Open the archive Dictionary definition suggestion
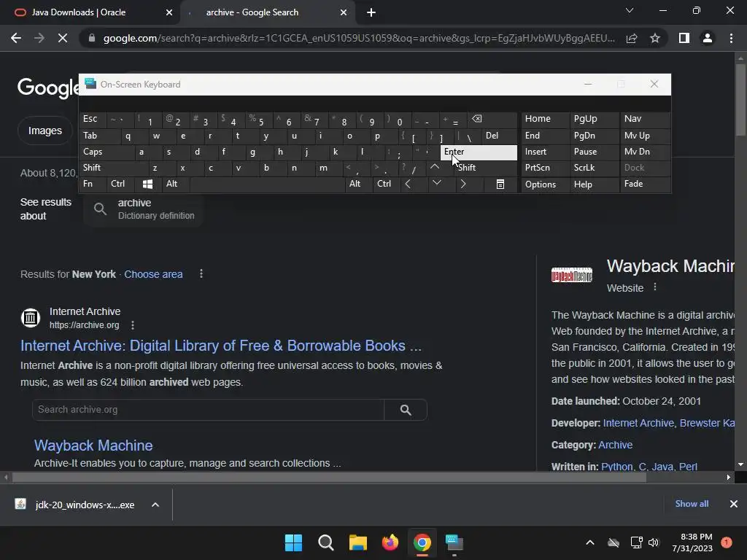The width and height of the screenshot is (747, 560). 145,209
